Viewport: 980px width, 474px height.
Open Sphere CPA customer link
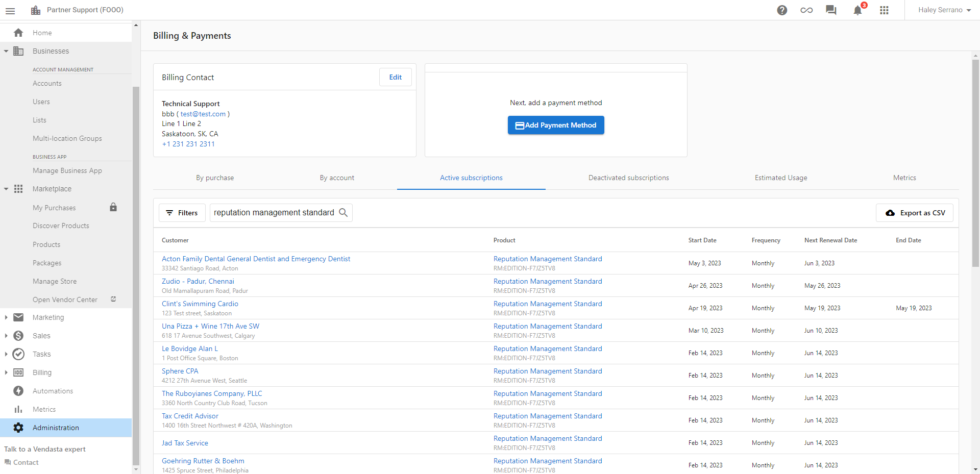tap(180, 371)
